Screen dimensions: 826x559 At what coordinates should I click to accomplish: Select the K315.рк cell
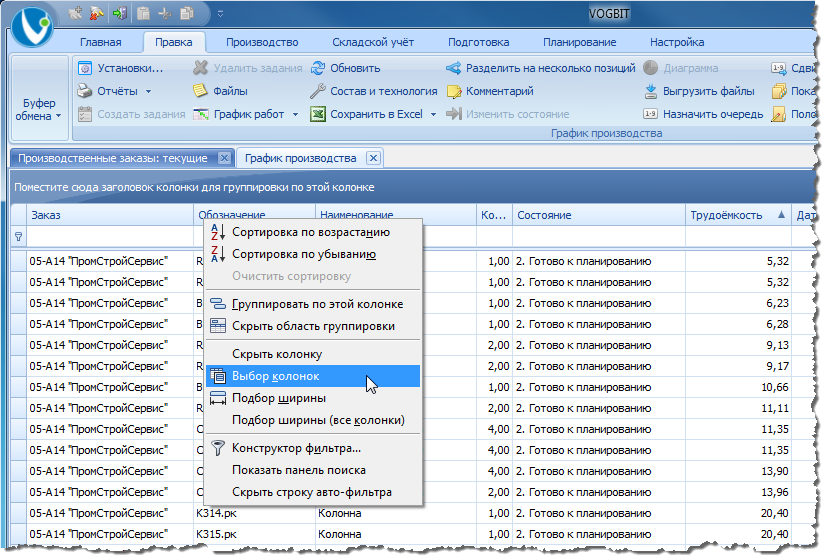[255, 534]
